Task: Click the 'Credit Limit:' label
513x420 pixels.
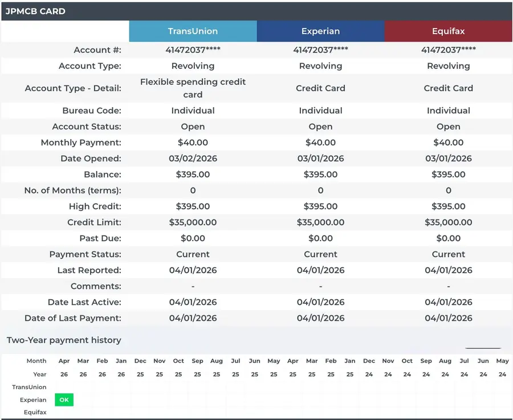Action: [x=94, y=222]
